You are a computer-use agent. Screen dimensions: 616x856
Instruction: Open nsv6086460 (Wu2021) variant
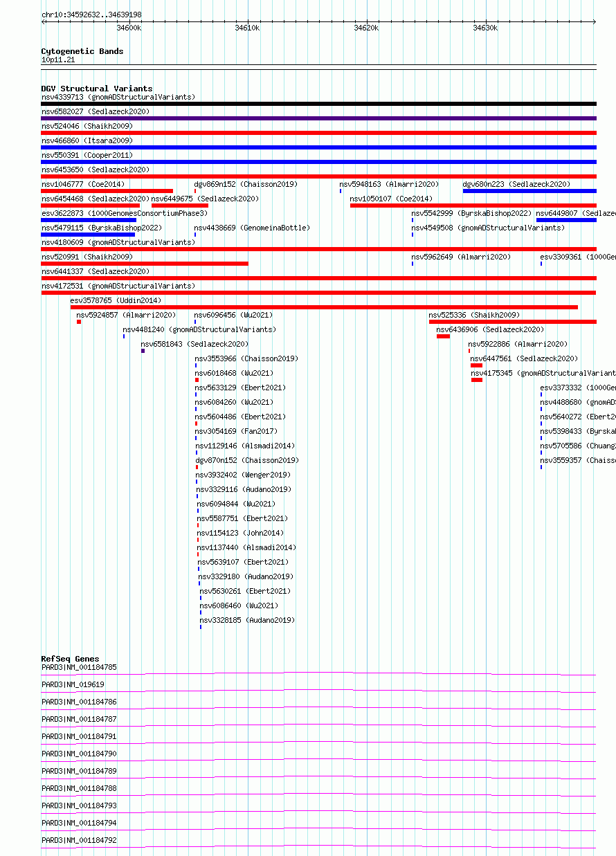(x=239, y=605)
